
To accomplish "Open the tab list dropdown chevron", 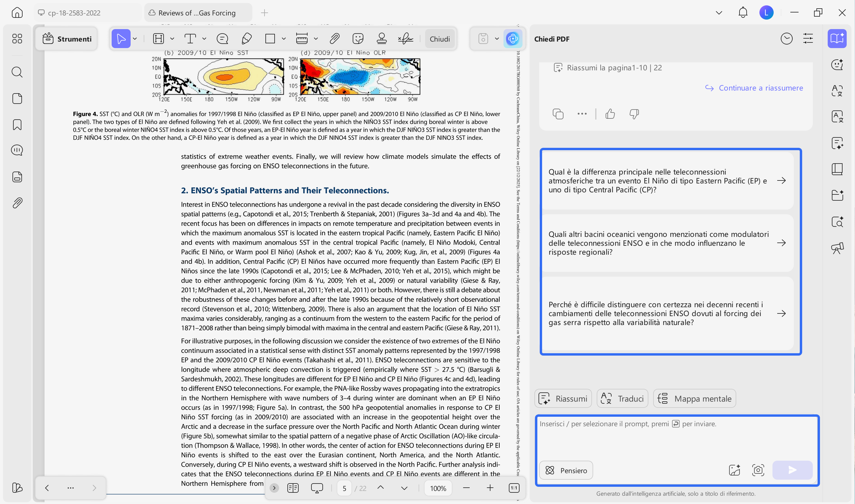I will pos(719,13).
